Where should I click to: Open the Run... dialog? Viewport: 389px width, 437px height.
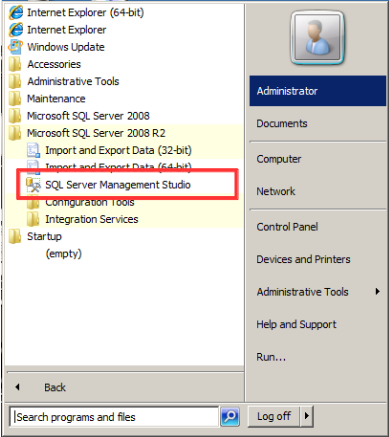(271, 357)
